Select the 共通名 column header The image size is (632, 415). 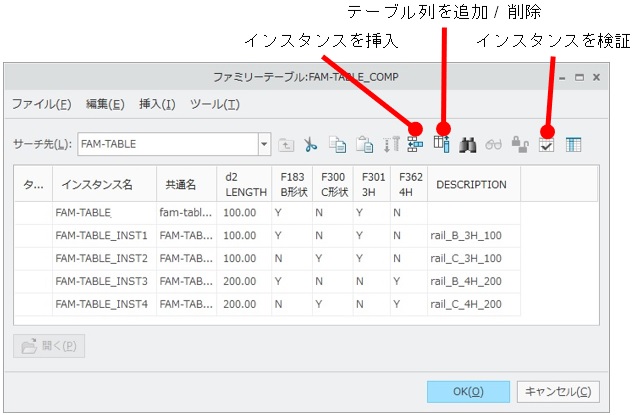click(x=187, y=184)
